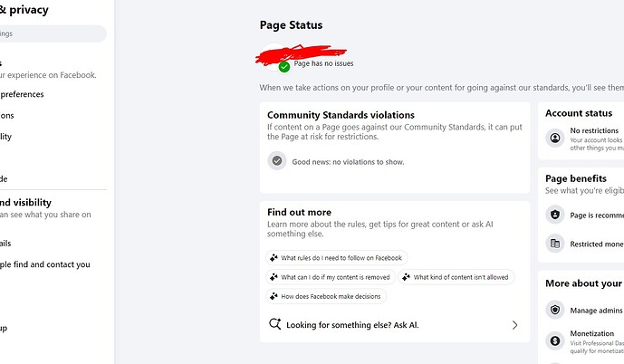Click the red-scribbled page name
This screenshot has width=624, height=364.
click(302, 55)
